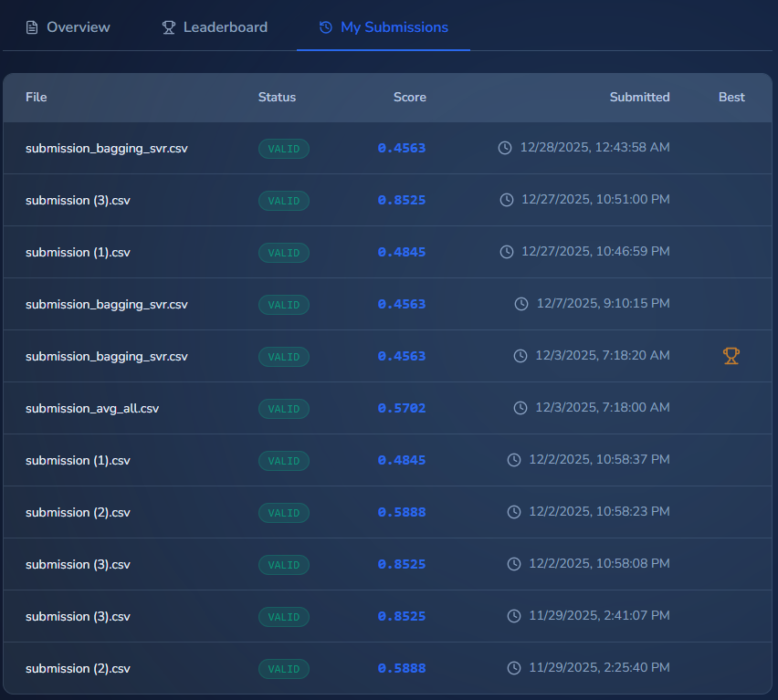Viewport: 778px width, 700px height.
Task: Click the clock icon beside 12/3/2025, 7:18:00 AM
Action: [x=521, y=408]
